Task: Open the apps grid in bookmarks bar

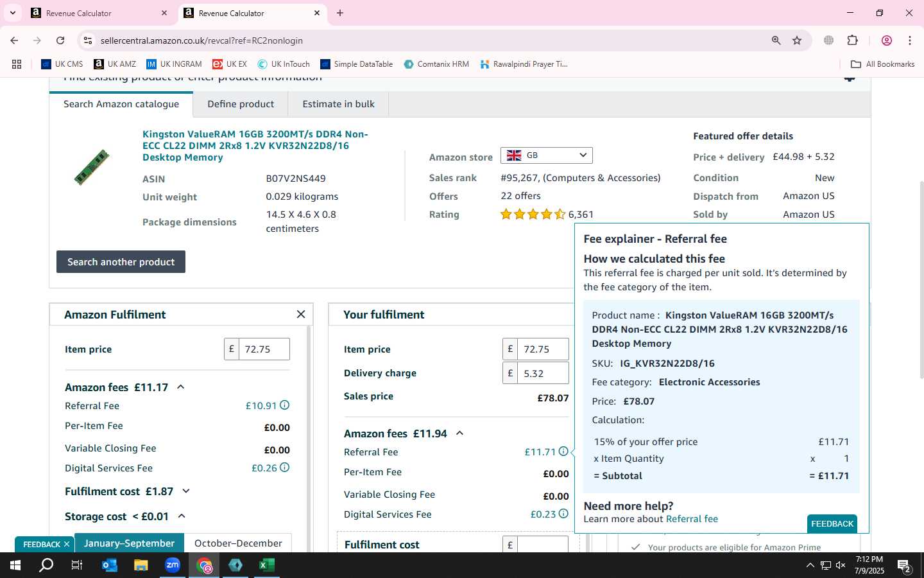Action: [17, 64]
